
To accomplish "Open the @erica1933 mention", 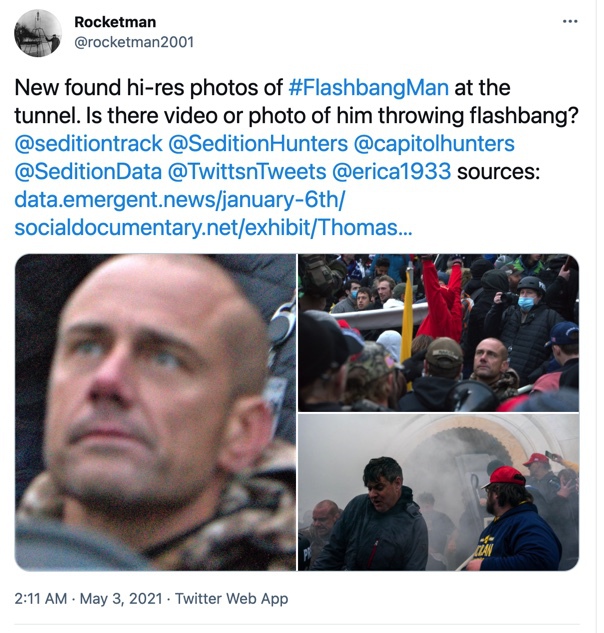I will pos(391,172).
